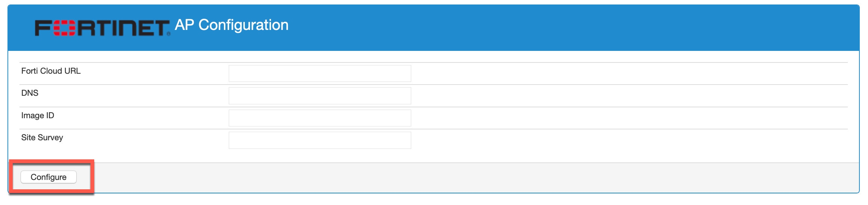Screen dimensions: 868x205
Task: Click the gray footer bar beside Configure
Action: (x=449, y=178)
